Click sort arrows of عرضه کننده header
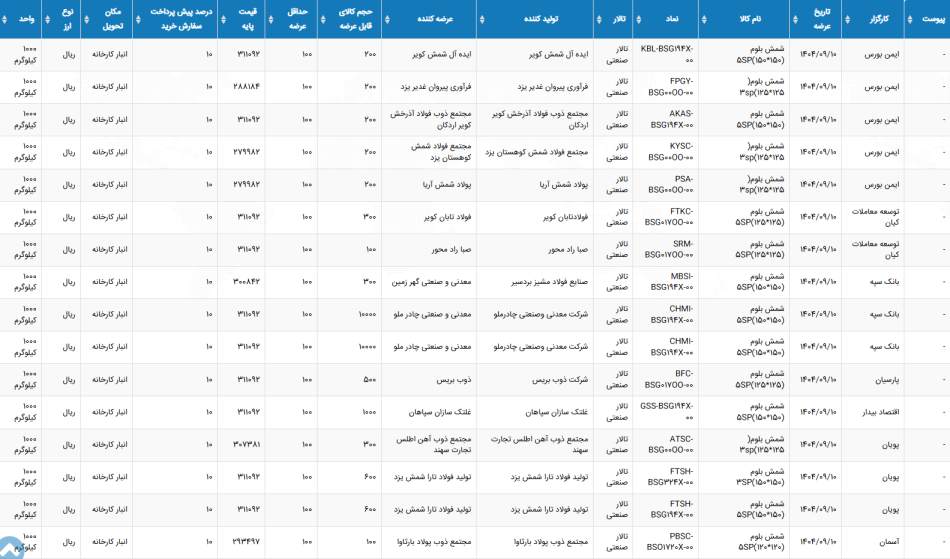Viewport: 950px width, 559px height. point(387,19)
